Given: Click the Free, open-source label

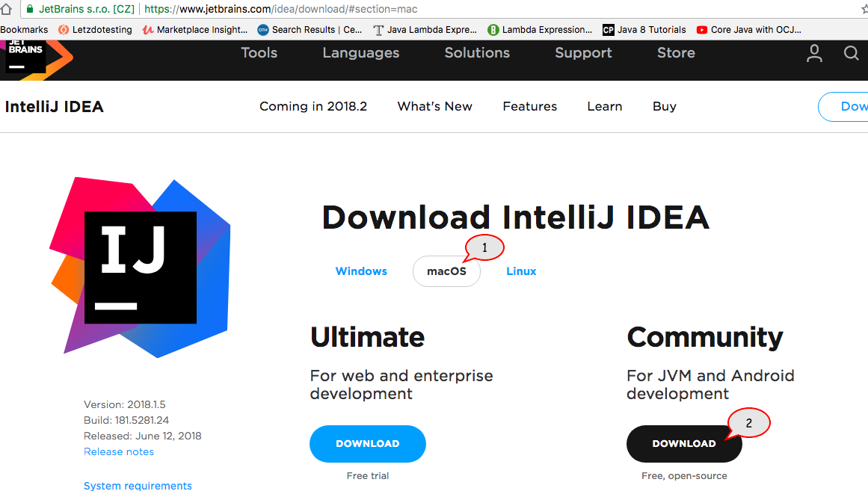Looking at the screenshot, I should [684, 476].
